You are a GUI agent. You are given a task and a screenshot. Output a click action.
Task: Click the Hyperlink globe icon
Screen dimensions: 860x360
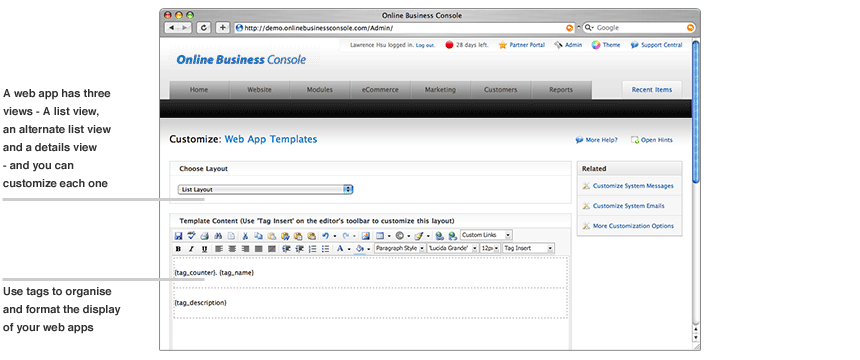[x=439, y=236]
